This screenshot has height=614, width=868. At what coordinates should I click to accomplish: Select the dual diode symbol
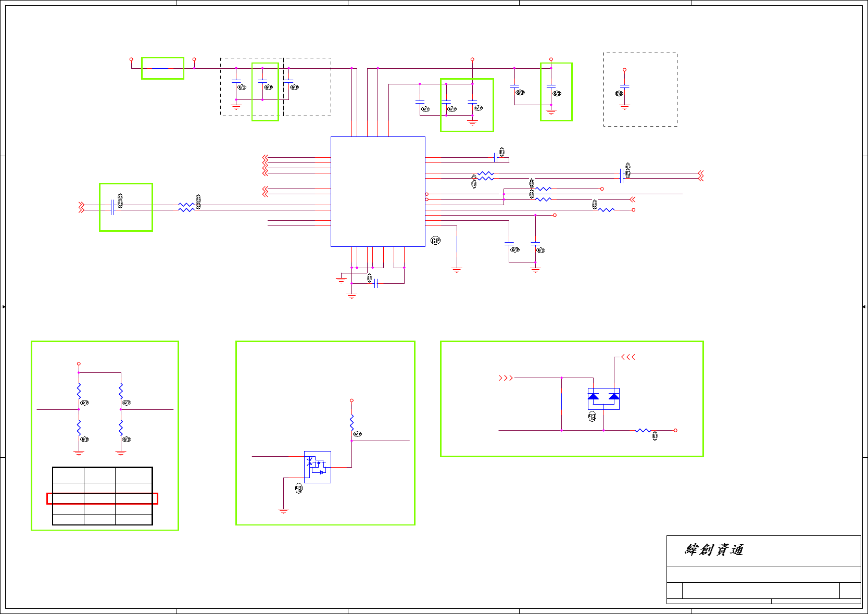click(603, 398)
